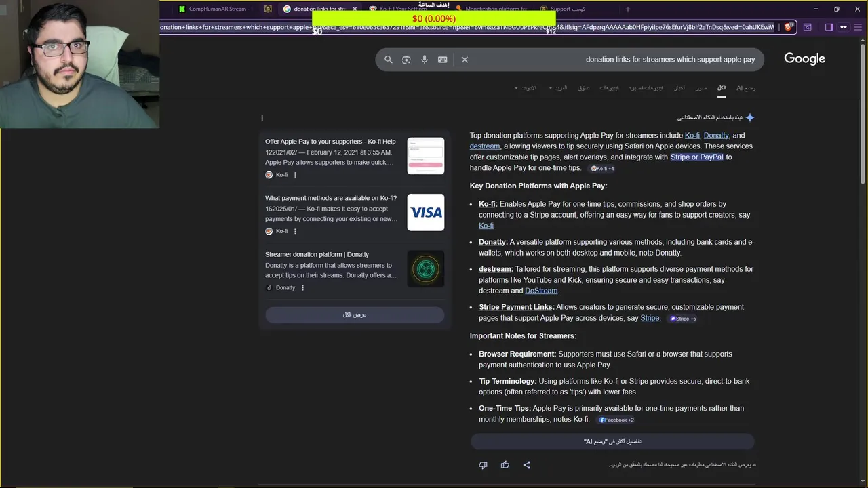Click the 'One-Time Tips:' bullet text

click(505, 408)
